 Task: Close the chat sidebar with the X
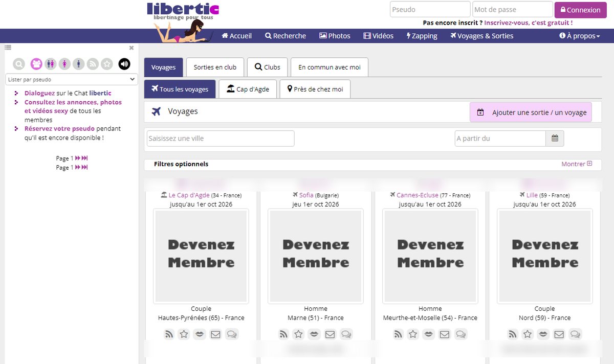[131, 48]
